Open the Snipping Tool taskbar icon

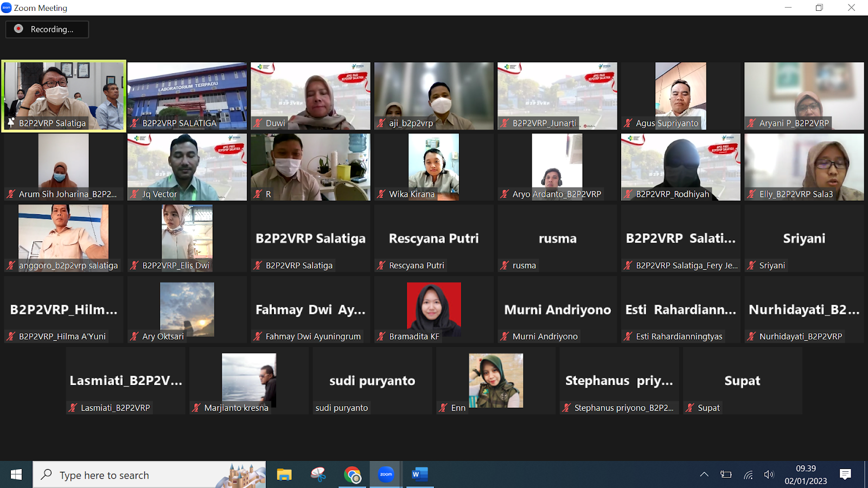(x=318, y=475)
